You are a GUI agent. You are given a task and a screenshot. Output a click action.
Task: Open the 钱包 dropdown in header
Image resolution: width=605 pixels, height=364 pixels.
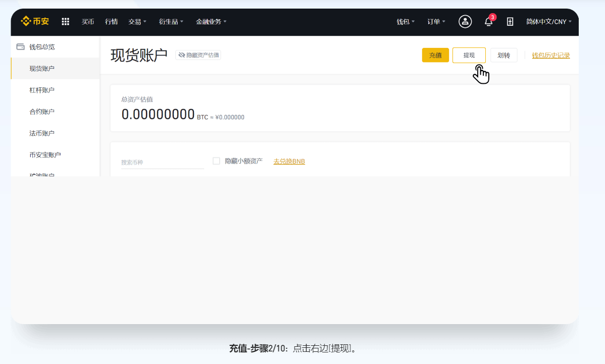tap(406, 22)
